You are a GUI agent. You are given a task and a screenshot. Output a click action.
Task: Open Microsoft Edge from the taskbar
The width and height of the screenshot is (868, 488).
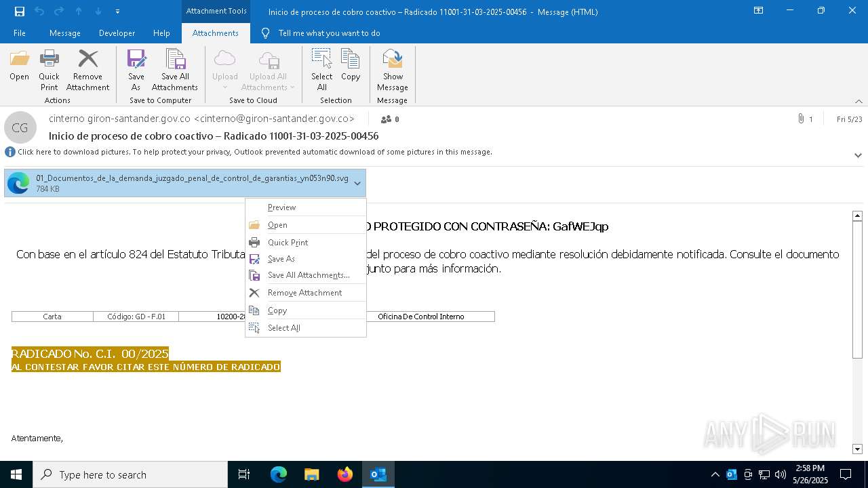279,474
